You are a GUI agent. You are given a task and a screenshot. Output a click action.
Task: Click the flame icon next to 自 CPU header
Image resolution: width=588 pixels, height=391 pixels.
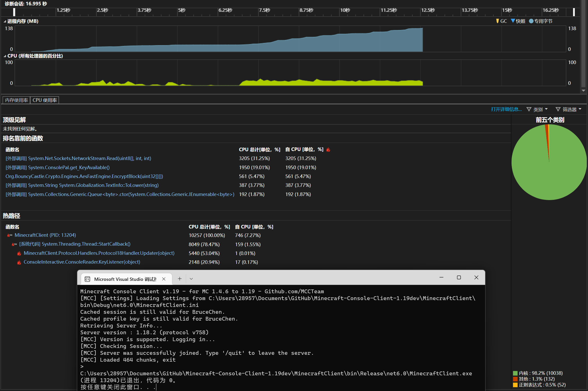coord(328,150)
